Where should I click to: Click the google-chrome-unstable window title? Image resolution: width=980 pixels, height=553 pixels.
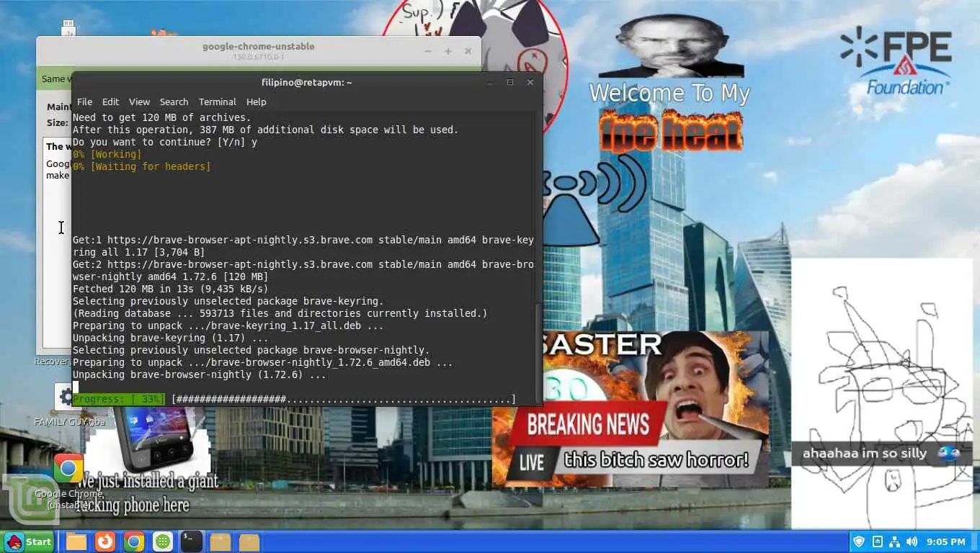258,46
